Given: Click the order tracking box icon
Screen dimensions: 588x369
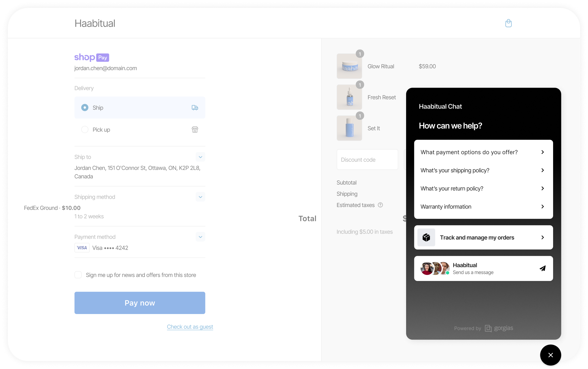Looking at the screenshot, I should tap(426, 237).
